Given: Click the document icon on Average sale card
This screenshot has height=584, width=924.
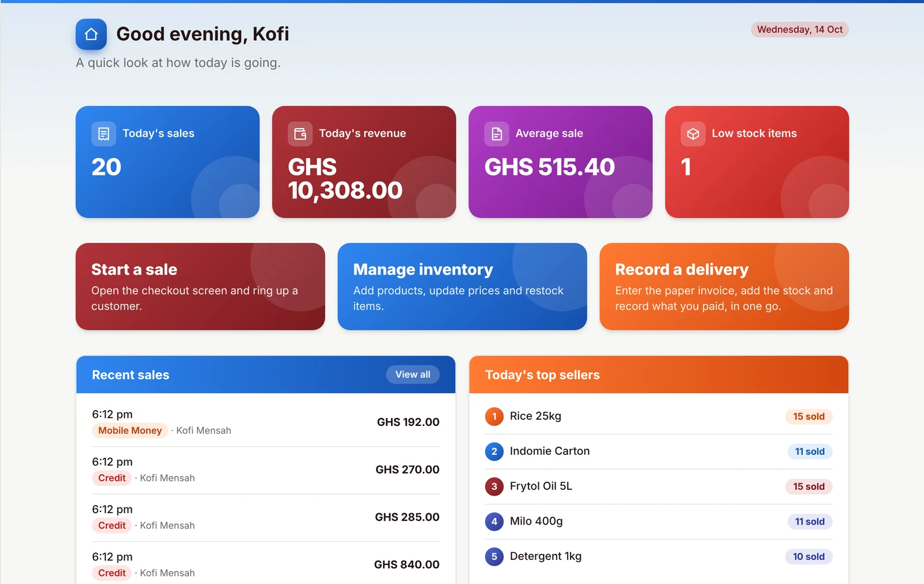Looking at the screenshot, I should point(497,134).
